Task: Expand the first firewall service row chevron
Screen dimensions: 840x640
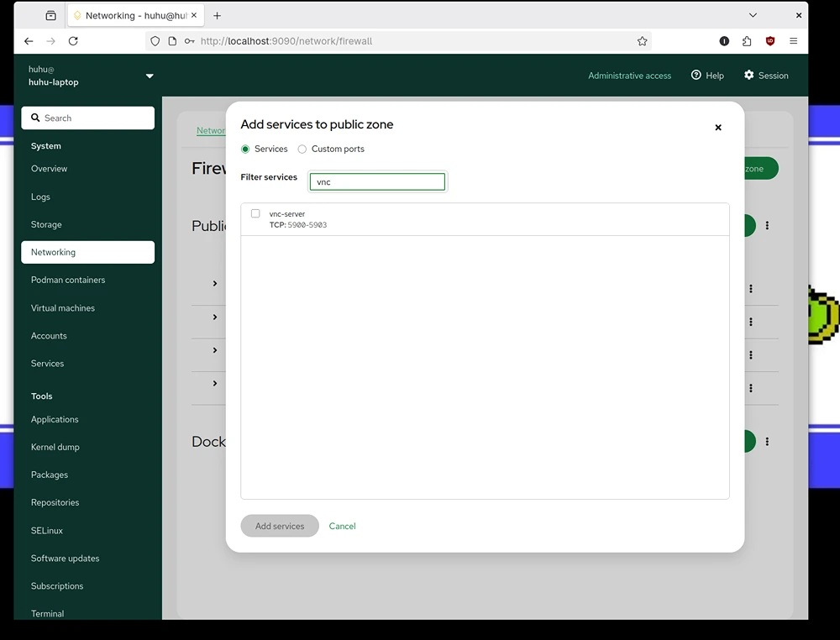Action: pyautogui.click(x=215, y=283)
